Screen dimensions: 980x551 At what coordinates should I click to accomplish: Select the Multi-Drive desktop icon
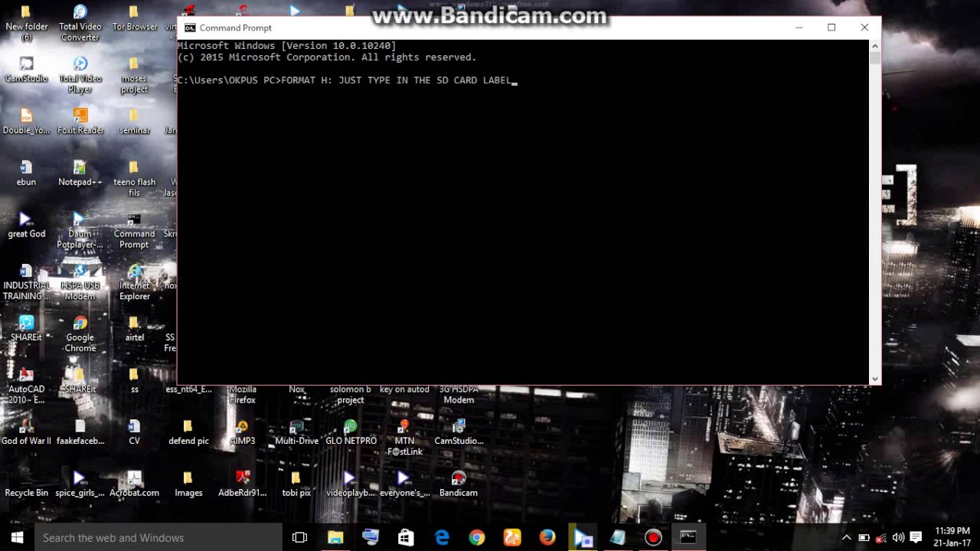[x=297, y=432]
